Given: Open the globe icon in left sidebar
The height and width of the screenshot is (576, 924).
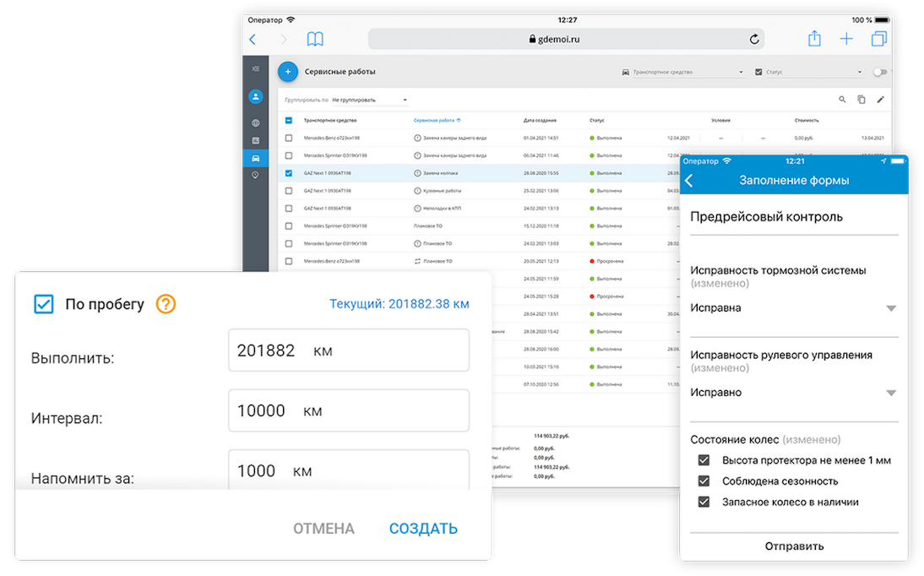Looking at the screenshot, I should click(x=255, y=122).
